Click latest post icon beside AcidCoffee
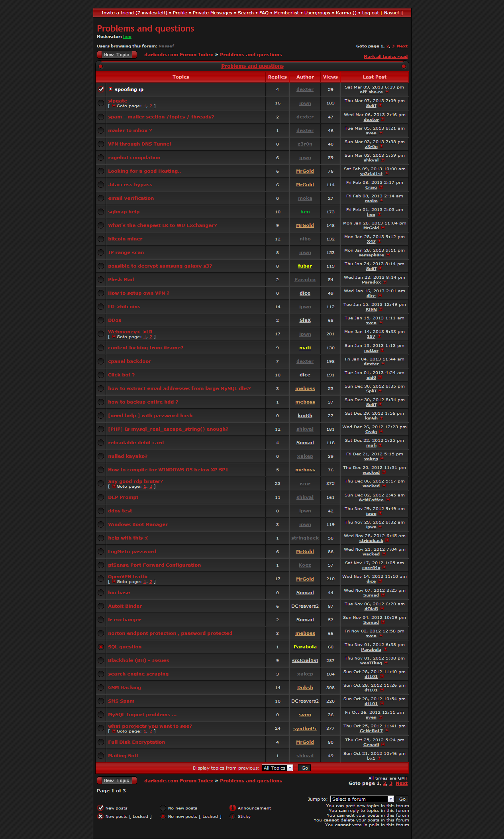This screenshot has width=504, height=839. pyautogui.click(x=388, y=500)
